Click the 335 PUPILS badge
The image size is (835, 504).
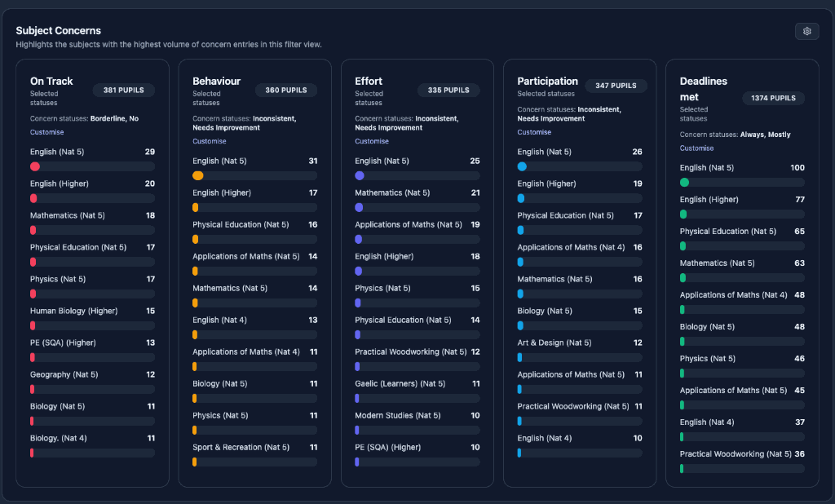click(x=448, y=90)
